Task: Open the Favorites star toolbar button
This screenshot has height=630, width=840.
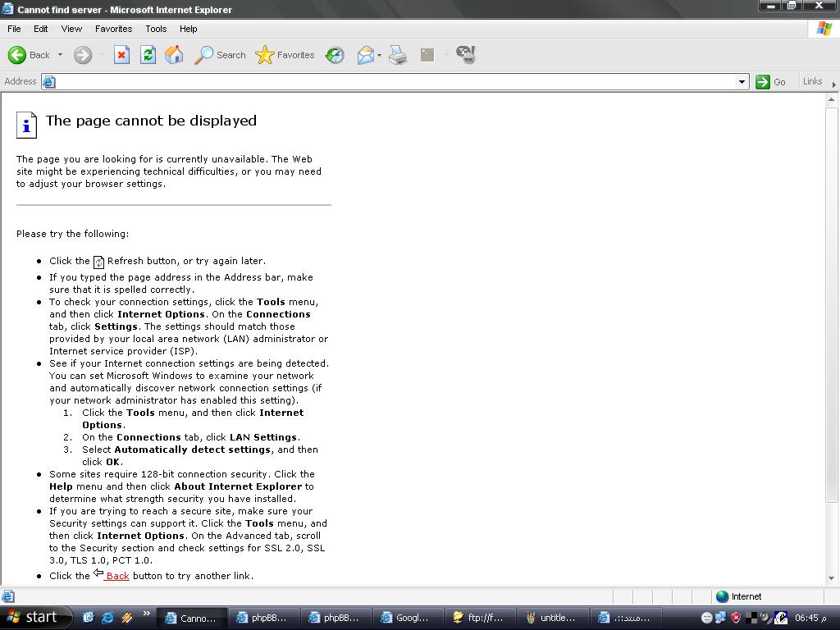Action: pos(285,55)
